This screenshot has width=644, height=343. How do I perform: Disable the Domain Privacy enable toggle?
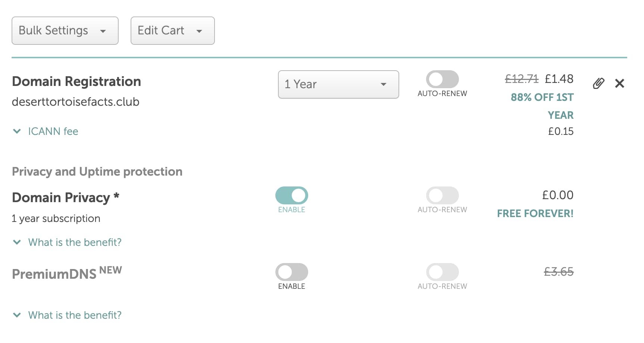pos(291,195)
